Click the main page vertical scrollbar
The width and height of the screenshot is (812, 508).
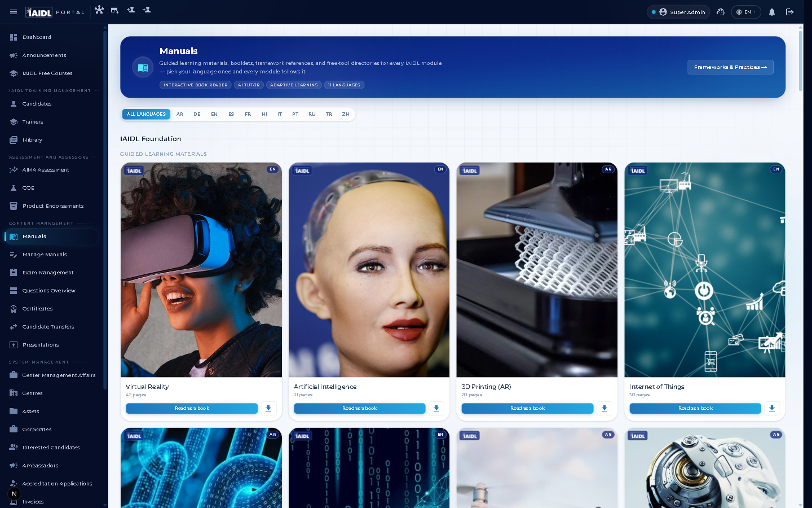tap(800, 61)
